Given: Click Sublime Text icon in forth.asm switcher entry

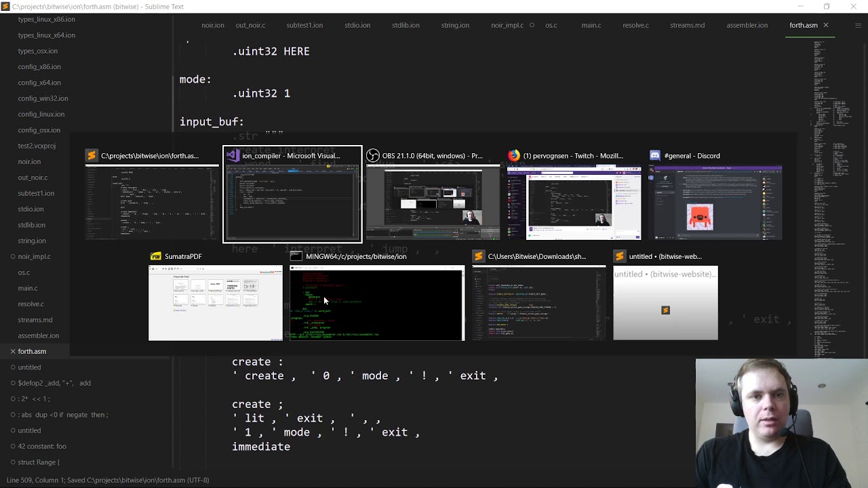Looking at the screenshot, I should click(92, 156).
